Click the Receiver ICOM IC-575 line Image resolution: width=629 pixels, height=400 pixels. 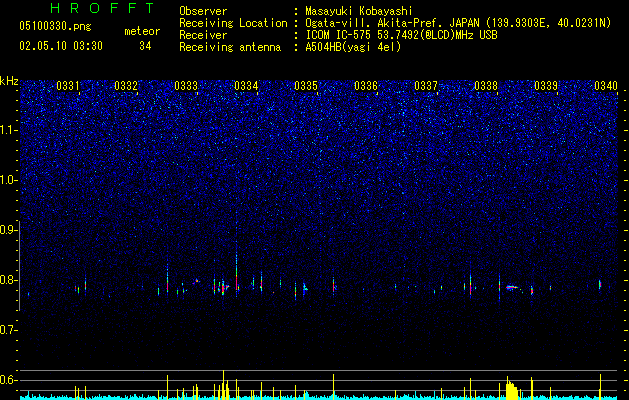pos(402,35)
